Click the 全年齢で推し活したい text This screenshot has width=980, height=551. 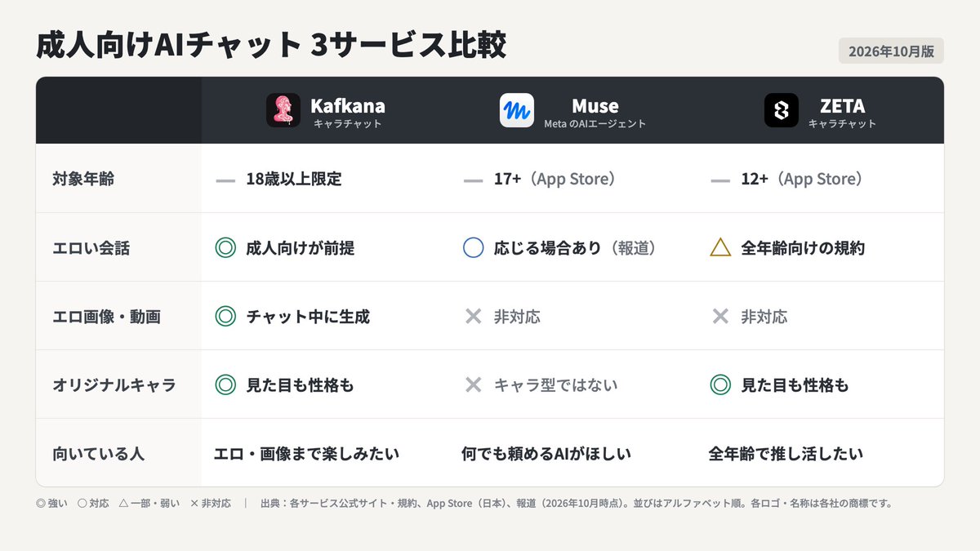pyautogui.click(x=786, y=454)
